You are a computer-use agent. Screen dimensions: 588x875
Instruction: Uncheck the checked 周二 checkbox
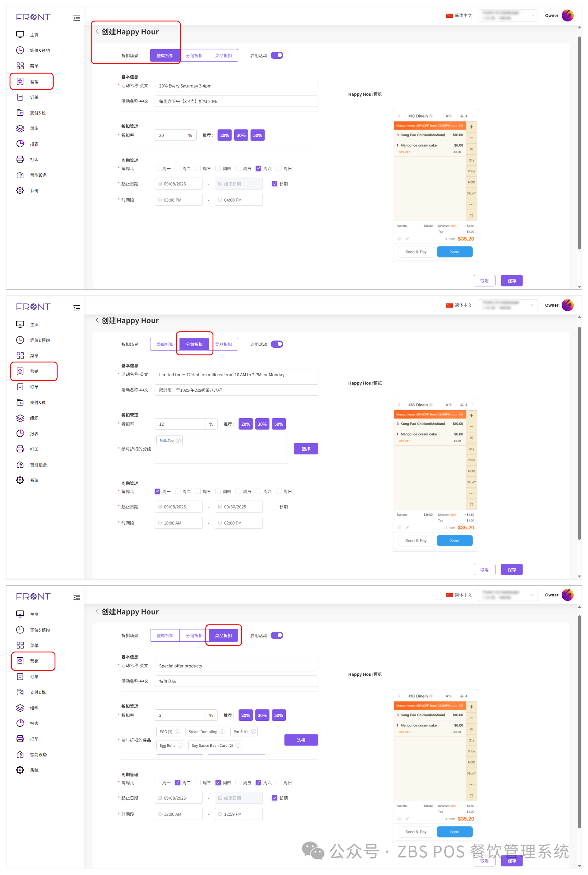(x=178, y=783)
